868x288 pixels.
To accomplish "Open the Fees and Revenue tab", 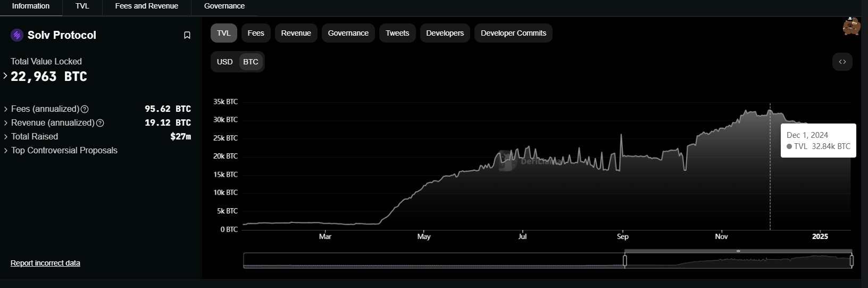I will click(x=146, y=6).
